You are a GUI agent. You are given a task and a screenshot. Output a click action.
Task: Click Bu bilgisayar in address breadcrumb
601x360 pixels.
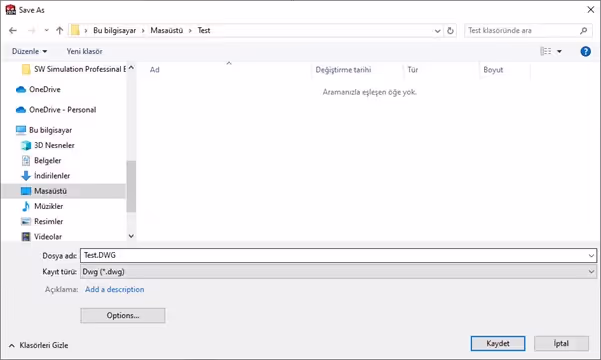(x=115, y=30)
